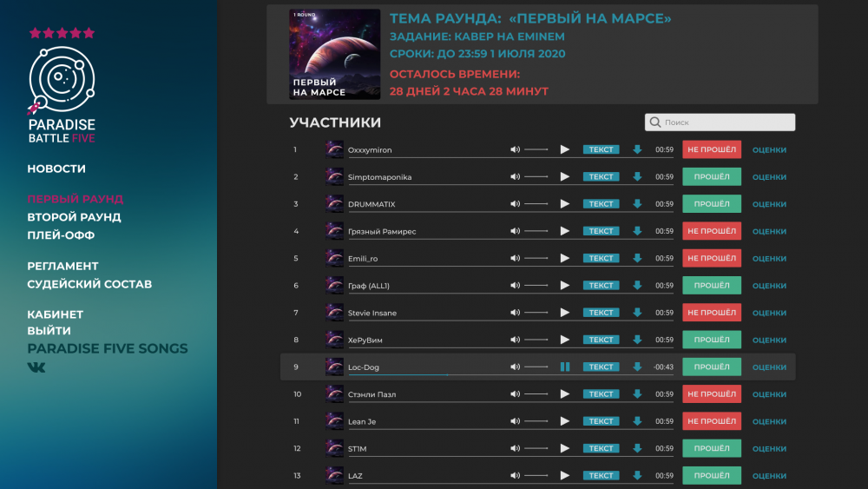
Task: View ОЦЕНКИ for Emili_ro
Action: click(769, 259)
